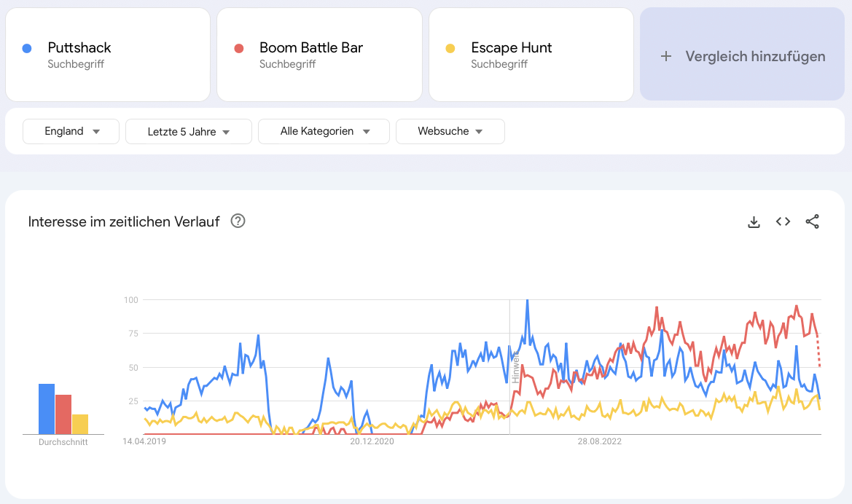
Task: Click the blue Puttshack color dot
Action: click(x=27, y=49)
